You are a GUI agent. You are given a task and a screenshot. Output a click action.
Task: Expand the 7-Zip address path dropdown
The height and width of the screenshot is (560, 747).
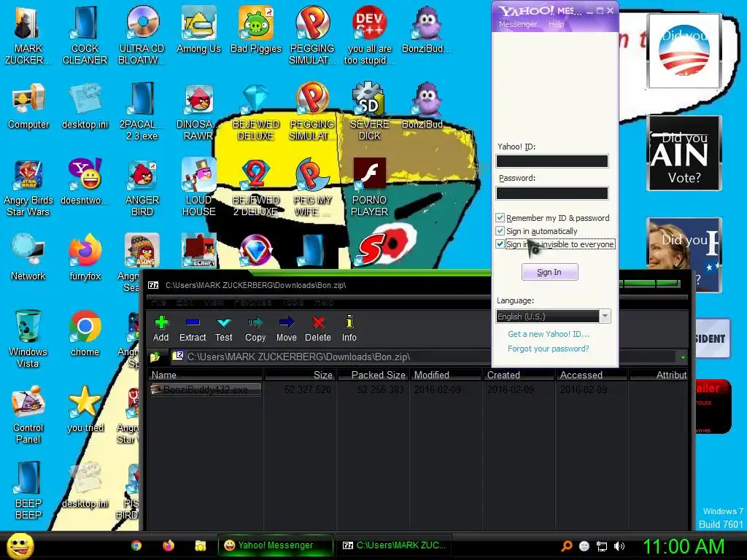(x=683, y=357)
